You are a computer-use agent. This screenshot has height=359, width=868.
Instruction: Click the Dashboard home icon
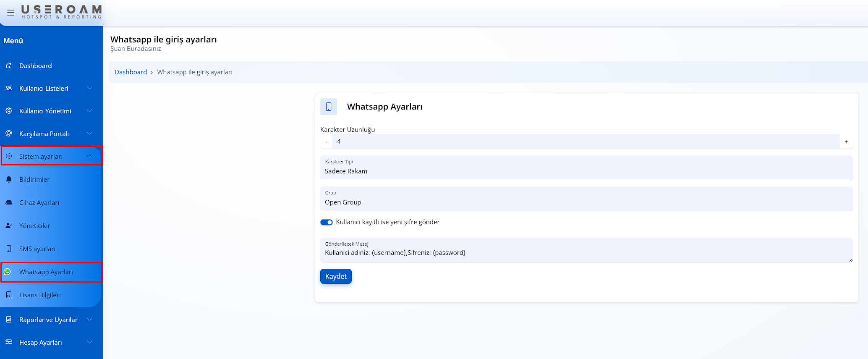click(x=9, y=66)
